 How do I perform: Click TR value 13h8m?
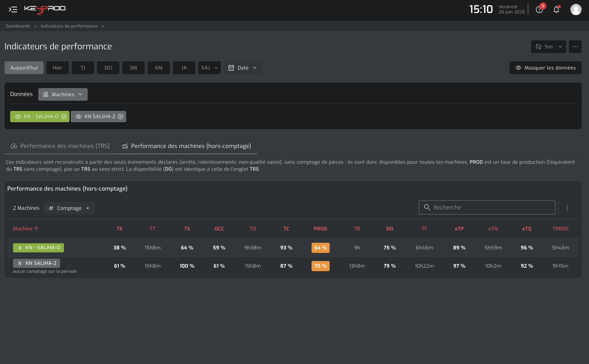(x=357, y=266)
